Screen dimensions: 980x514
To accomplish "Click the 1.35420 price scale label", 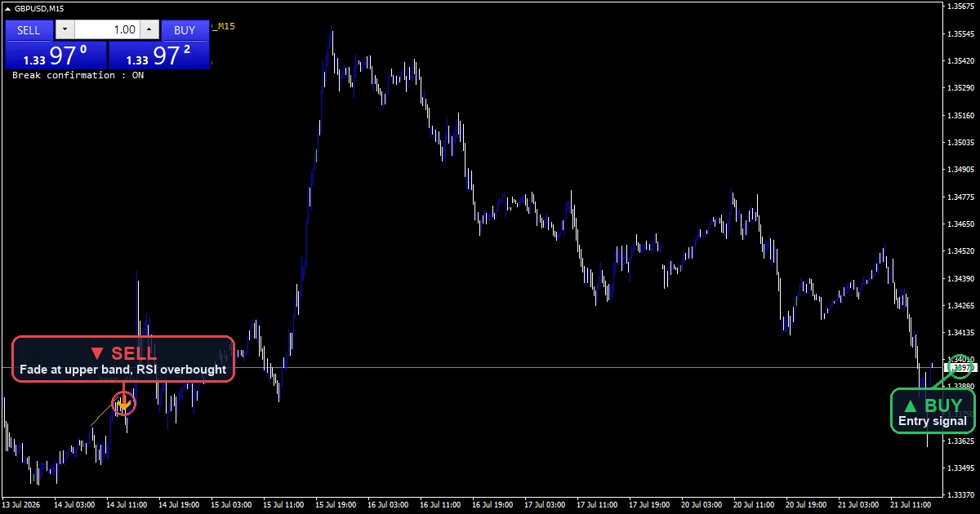I will click(x=961, y=61).
